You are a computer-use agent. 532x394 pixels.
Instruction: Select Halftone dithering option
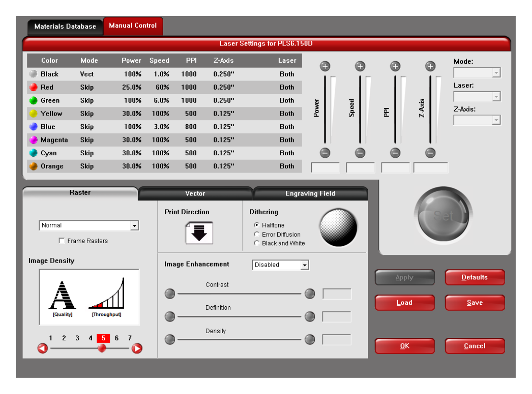click(257, 225)
